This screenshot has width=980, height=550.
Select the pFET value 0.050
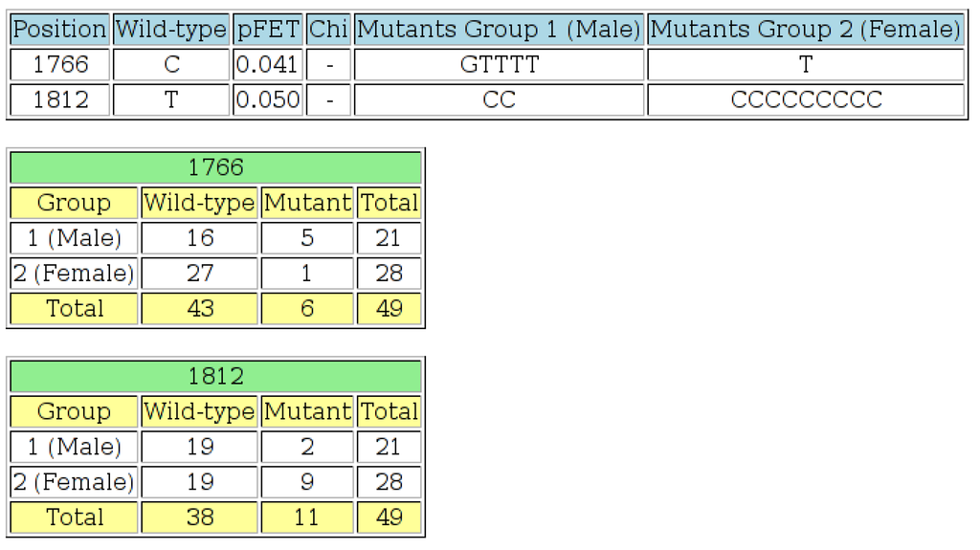pyautogui.click(x=268, y=99)
